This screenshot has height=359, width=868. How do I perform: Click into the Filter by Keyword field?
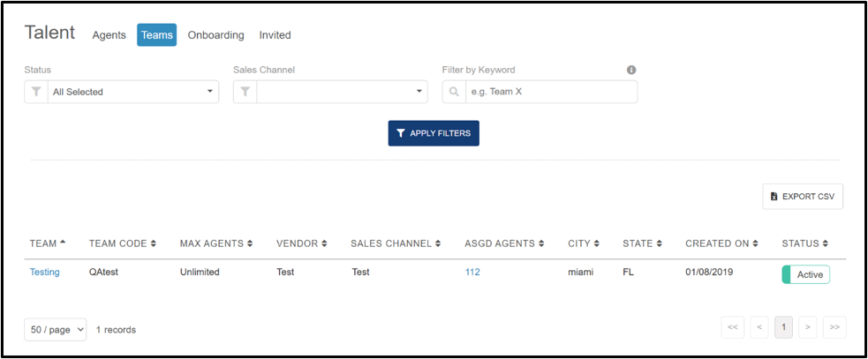pos(551,92)
